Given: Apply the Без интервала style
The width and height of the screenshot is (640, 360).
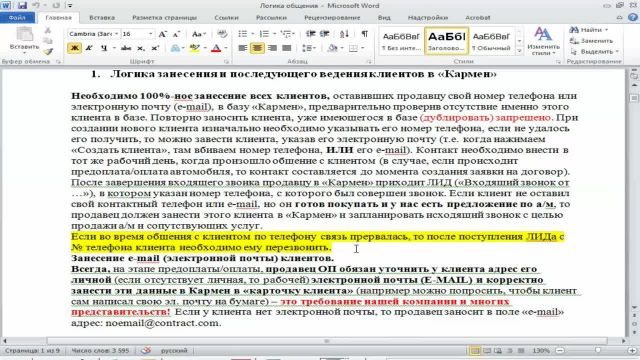Looking at the screenshot, I should click(x=401, y=41).
